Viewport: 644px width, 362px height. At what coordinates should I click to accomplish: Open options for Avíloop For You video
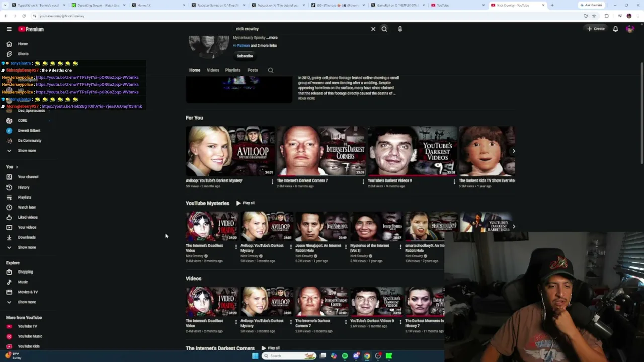[x=272, y=182]
